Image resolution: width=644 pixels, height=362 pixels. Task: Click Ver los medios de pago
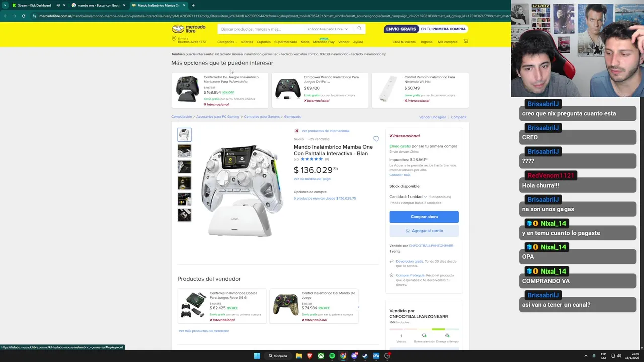[312, 179]
